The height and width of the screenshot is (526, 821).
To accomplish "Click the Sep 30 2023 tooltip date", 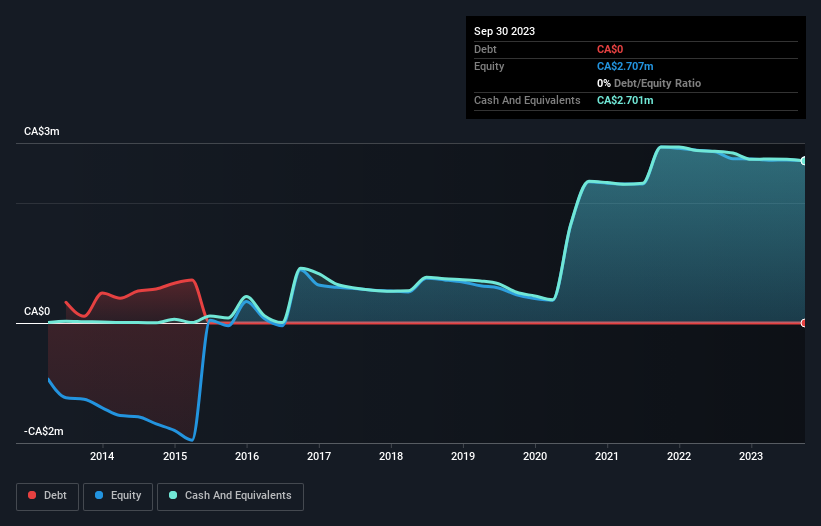I will 504,31.
